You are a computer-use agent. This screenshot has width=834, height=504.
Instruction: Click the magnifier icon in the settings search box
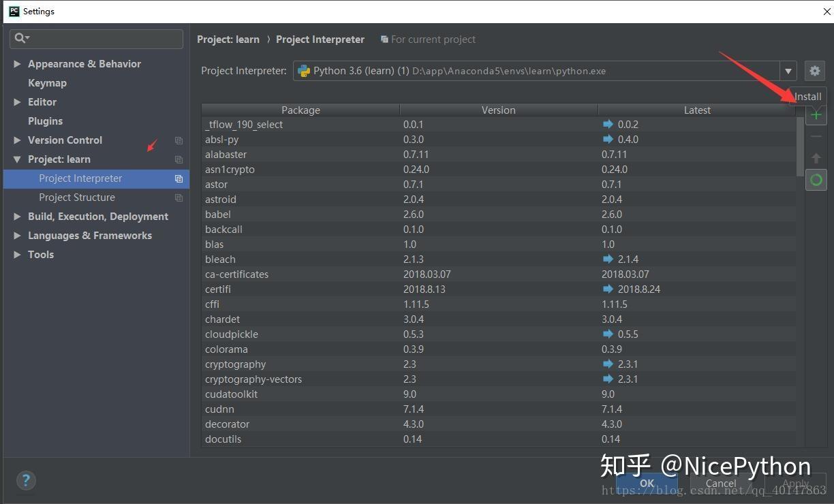[20, 39]
